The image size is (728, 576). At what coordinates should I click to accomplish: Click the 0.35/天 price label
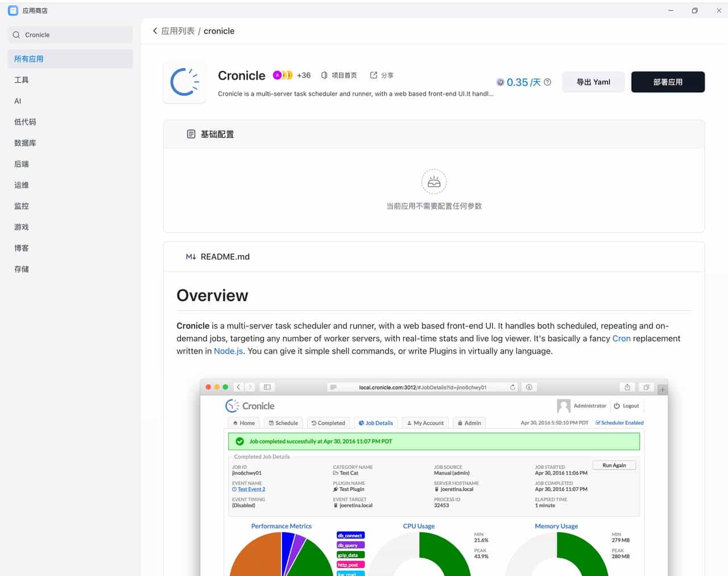click(523, 83)
